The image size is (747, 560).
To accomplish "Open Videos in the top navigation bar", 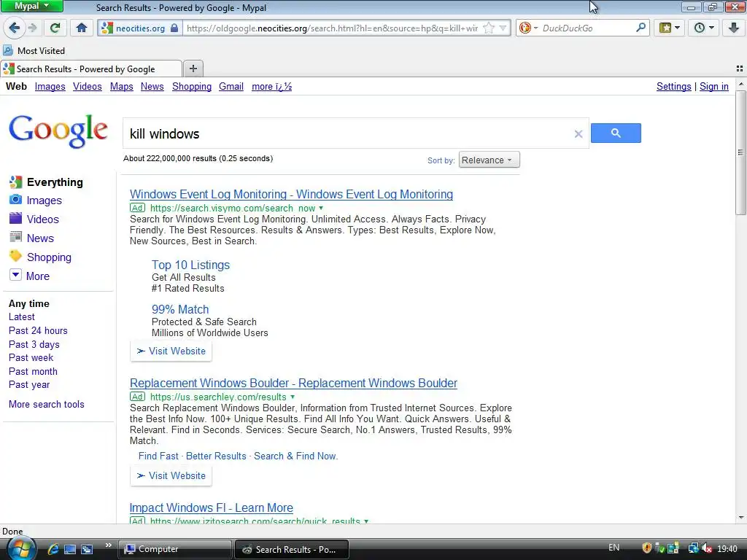I will (x=88, y=86).
